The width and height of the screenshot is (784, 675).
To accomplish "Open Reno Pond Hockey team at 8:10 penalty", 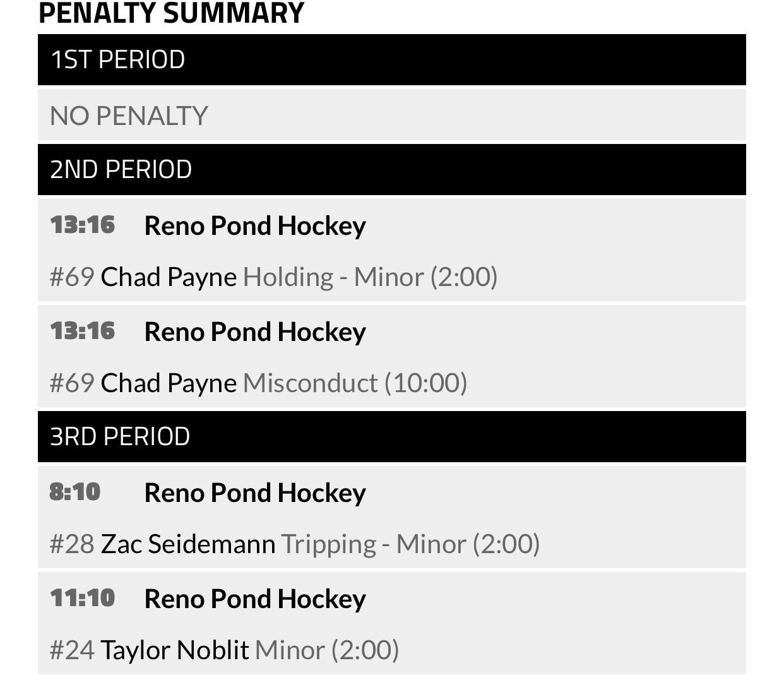I will 255,493.
